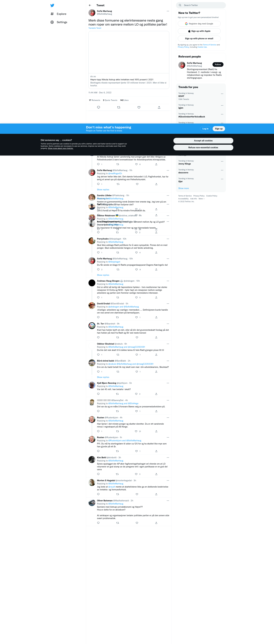The width and height of the screenshot is (274, 644).
Task: Share the main tweet via the share icon
Action: pos(159,107)
